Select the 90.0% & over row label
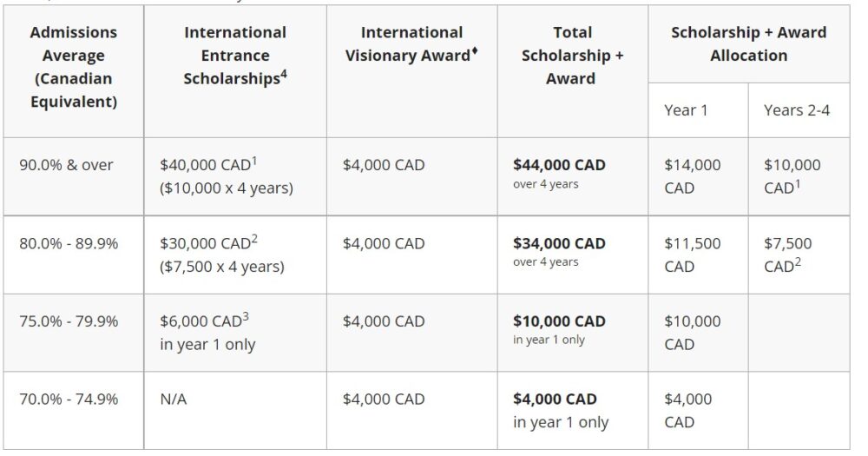868x456 pixels. click(x=66, y=165)
